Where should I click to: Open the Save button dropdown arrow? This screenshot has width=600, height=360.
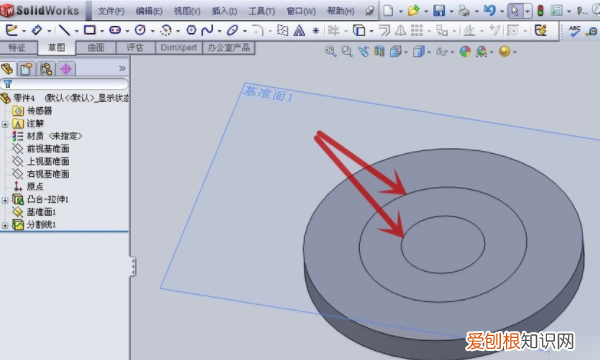pos(451,11)
